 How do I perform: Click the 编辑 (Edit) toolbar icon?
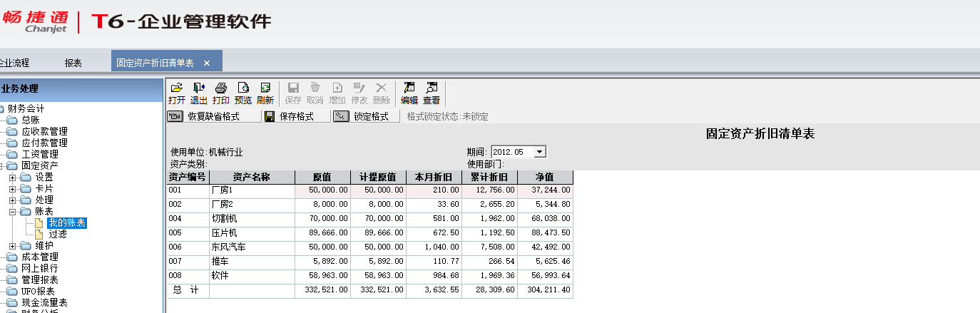(409, 93)
